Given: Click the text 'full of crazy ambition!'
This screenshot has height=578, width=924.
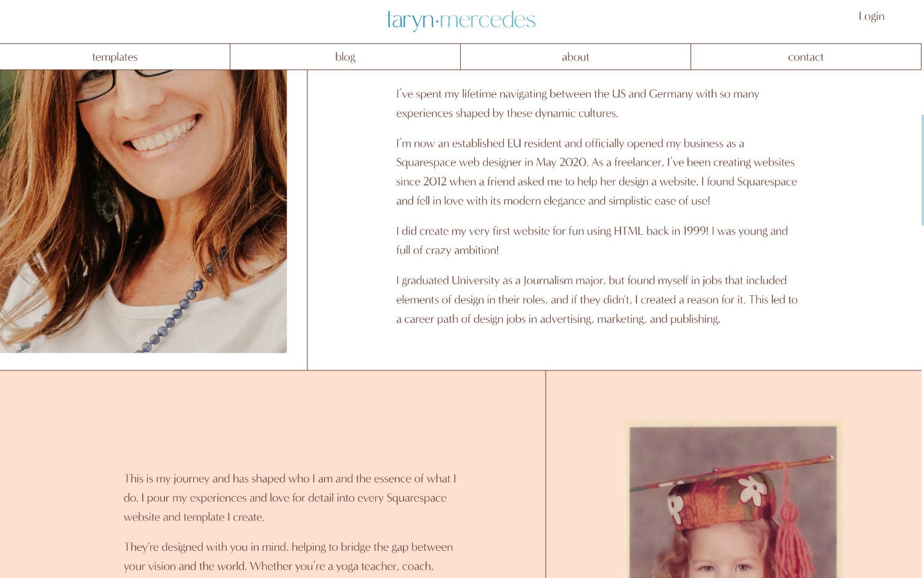Looking at the screenshot, I should (x=447, y=250).
